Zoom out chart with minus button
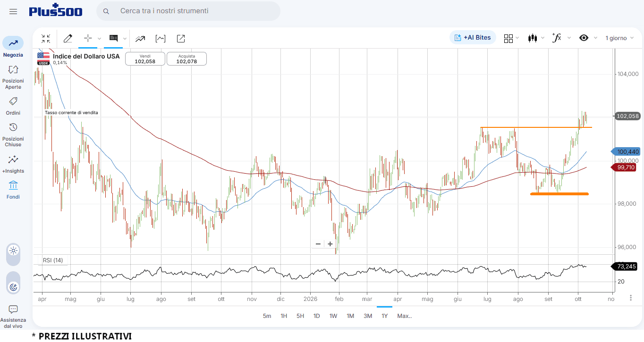Image resolution: width=644 pixels, height=342 pixels. [318, 244]
